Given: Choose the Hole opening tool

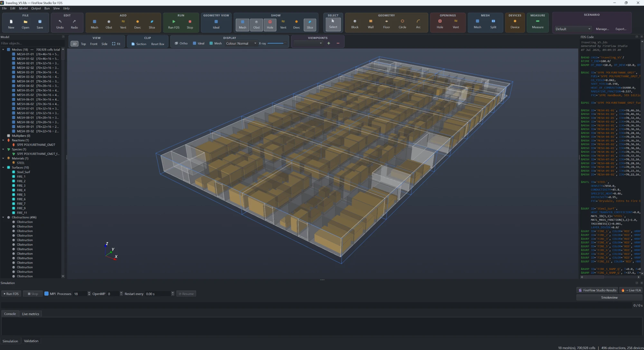Looking at the screenshot, I should (x=440, y=24).
